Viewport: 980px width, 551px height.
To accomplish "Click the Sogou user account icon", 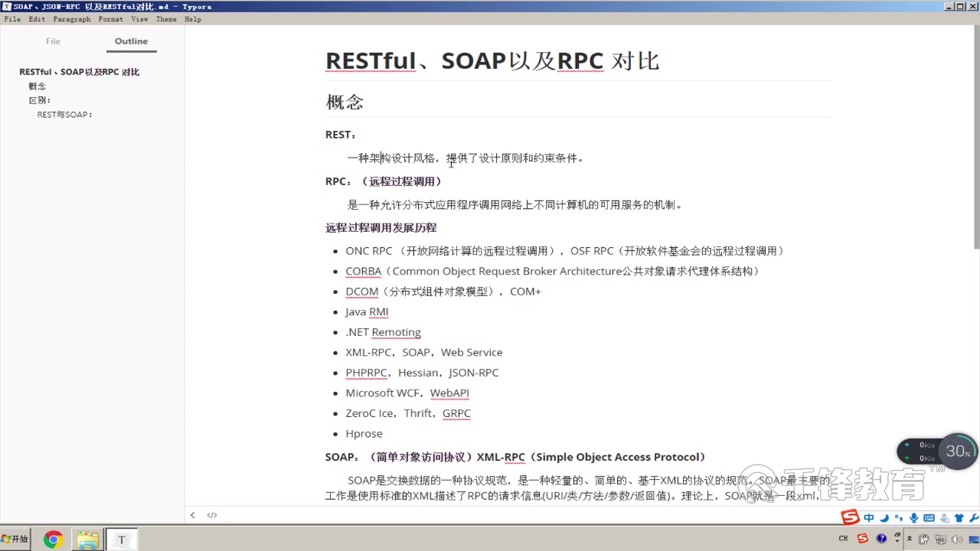I will click(945, 518).
